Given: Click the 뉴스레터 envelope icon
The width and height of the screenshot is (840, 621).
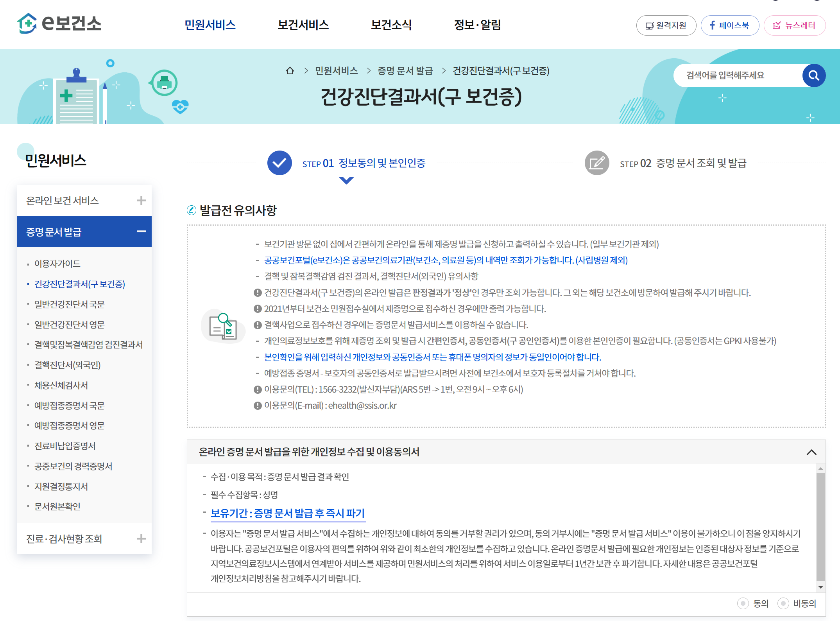Looking at the screenshot, I should point(776,25).
